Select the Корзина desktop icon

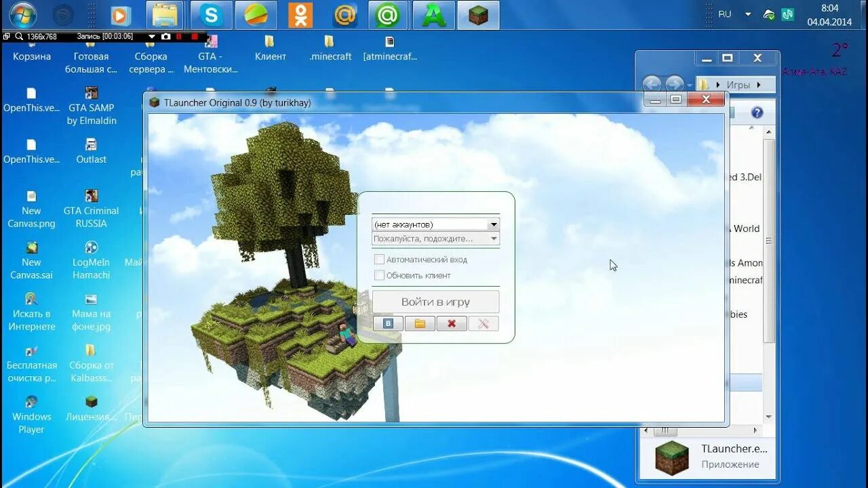[x=32, y=52]
